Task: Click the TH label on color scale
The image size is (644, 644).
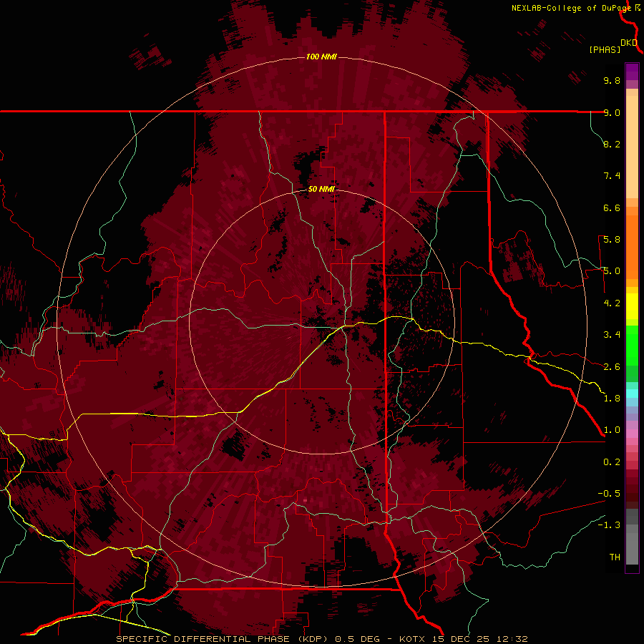Action: (x=615, y=557)
